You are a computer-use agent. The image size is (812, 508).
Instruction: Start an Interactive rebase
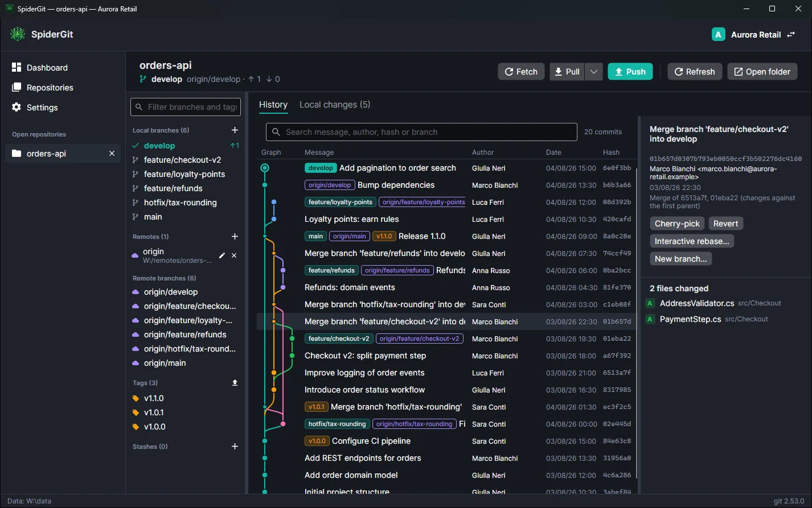coord(692,241)
